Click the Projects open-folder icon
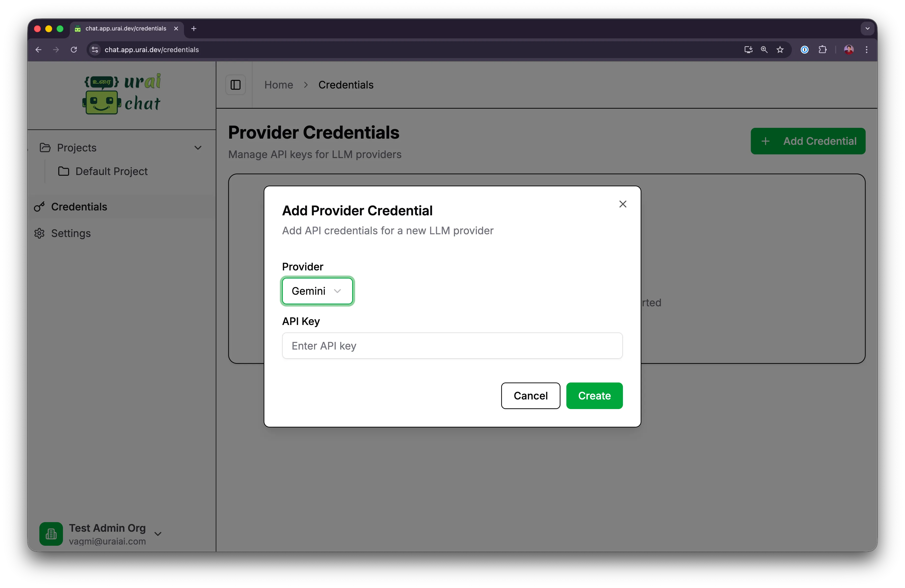Viewport: 905px width, 588px height. 45,147
